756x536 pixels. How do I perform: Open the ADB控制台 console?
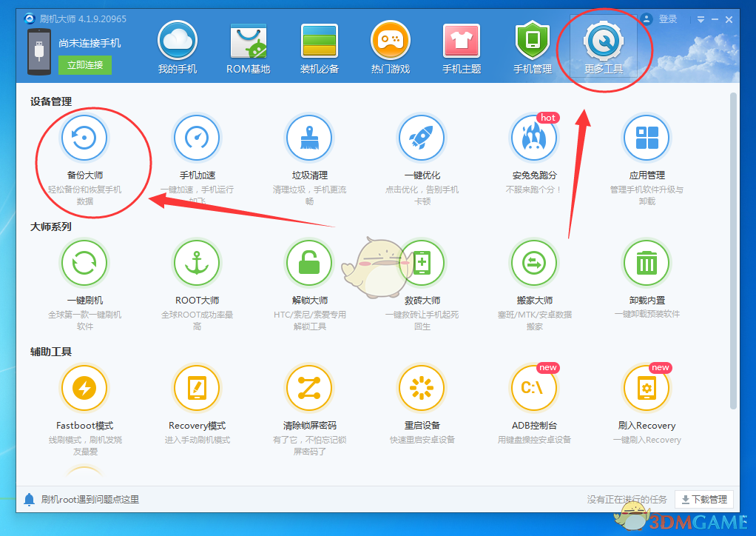(x=533, y=387)
